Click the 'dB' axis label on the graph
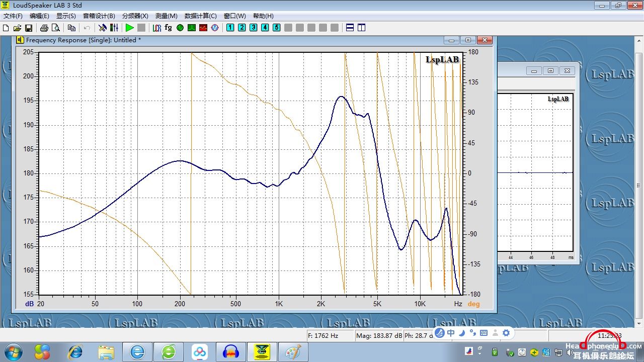 (x=30, y=304)
